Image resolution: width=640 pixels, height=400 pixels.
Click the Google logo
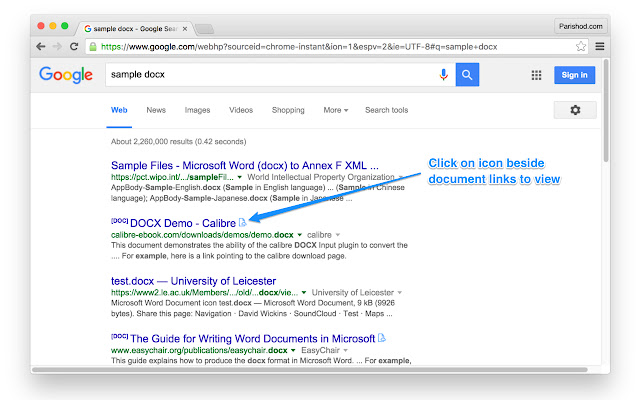pyautogui.click(x=66, y=75)
